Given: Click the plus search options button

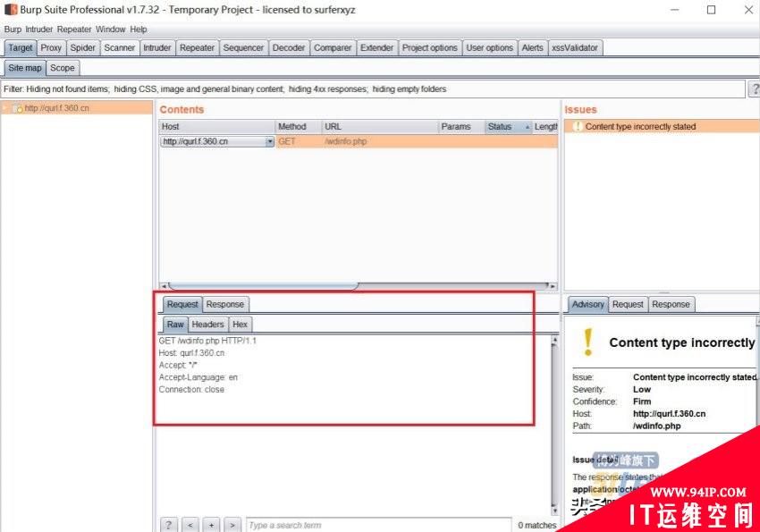Looking at the screenshot, I should tap(211, 525).
